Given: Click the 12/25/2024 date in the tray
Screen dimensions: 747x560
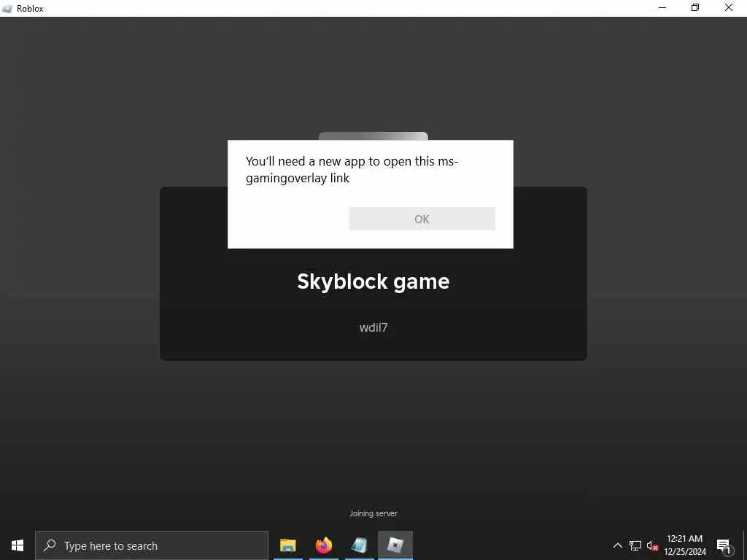Looking at the screenshot, I should (x=685, y=552).
